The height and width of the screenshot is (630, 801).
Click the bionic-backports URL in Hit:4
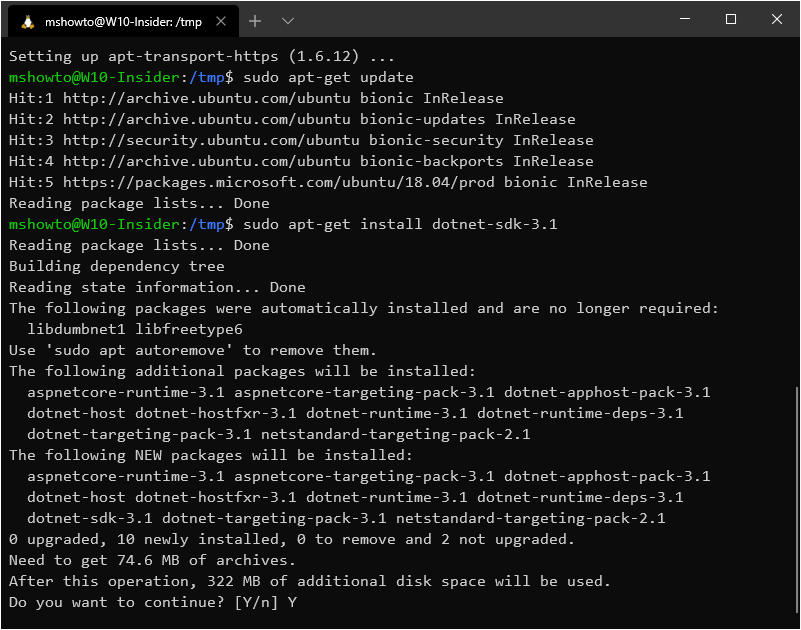pyautogui.click(x=207, y=161)
